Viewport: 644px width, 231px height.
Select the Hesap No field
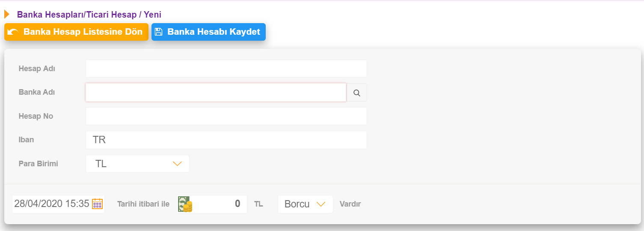tap(226, 116)
